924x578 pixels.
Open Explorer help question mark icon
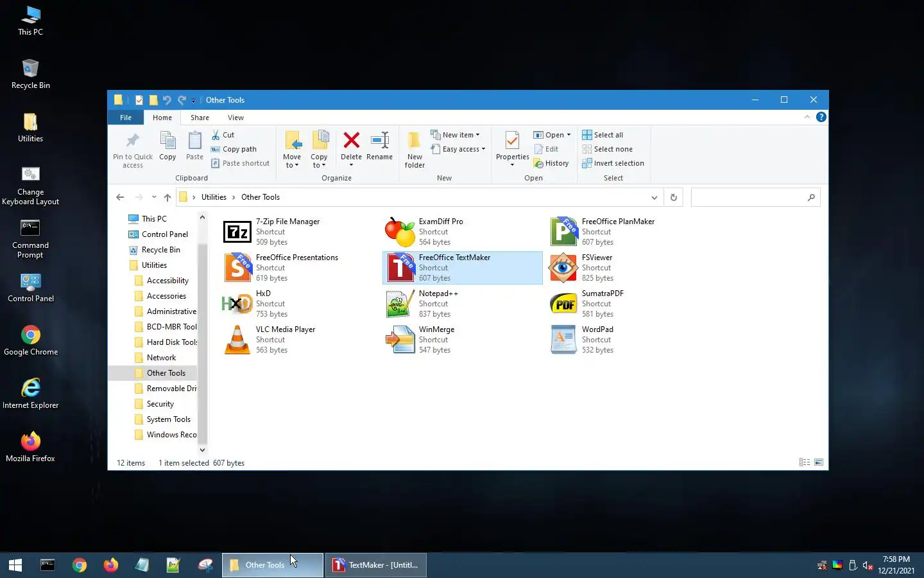821,117
